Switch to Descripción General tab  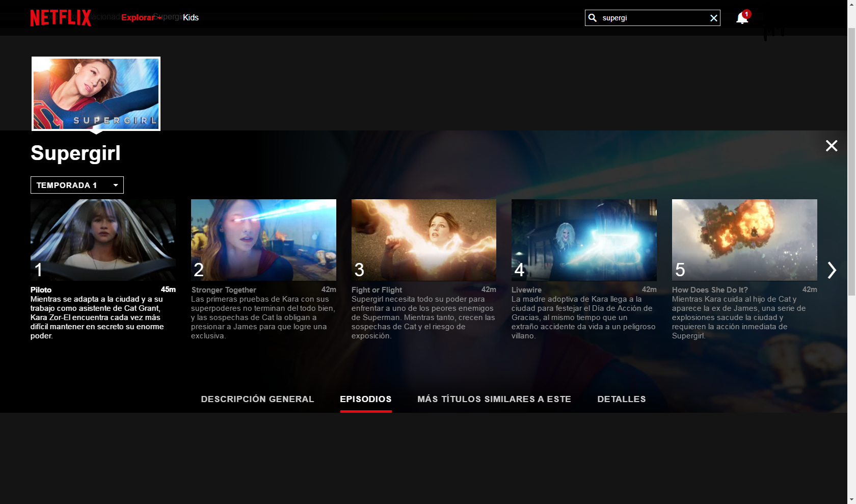point(257,399)
